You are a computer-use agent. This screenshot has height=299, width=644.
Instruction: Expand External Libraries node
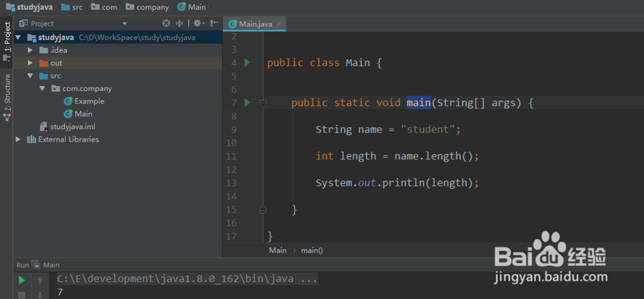[x=17, y=140]
